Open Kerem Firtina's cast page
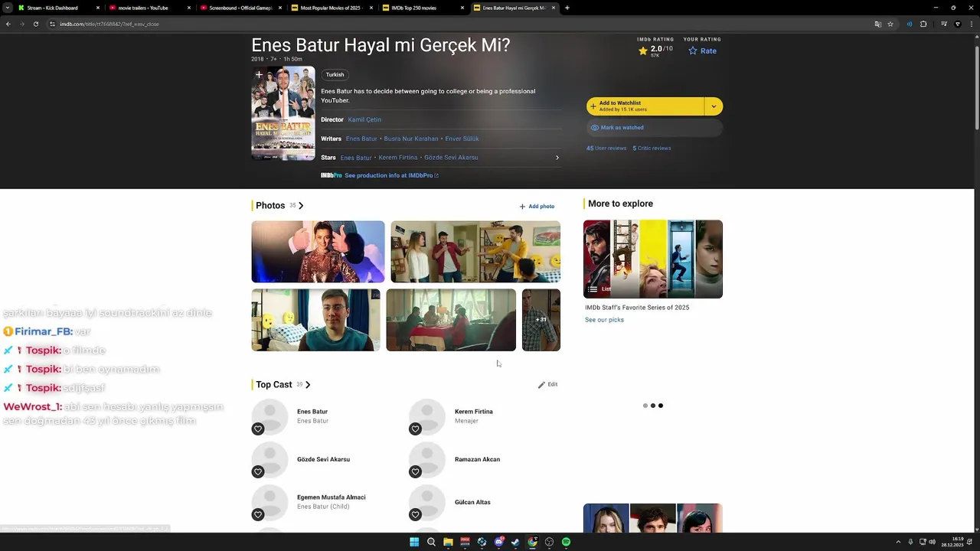 473,412
